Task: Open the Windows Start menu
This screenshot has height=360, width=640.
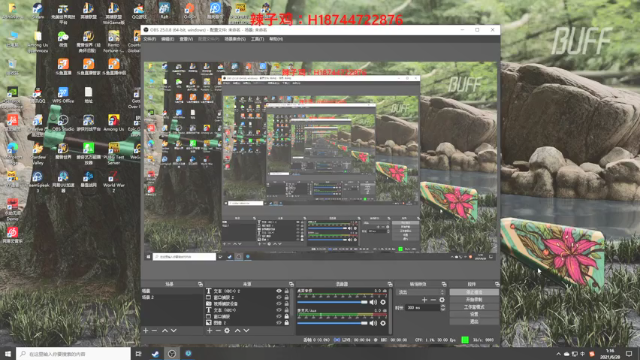Action: click(7, 354)
